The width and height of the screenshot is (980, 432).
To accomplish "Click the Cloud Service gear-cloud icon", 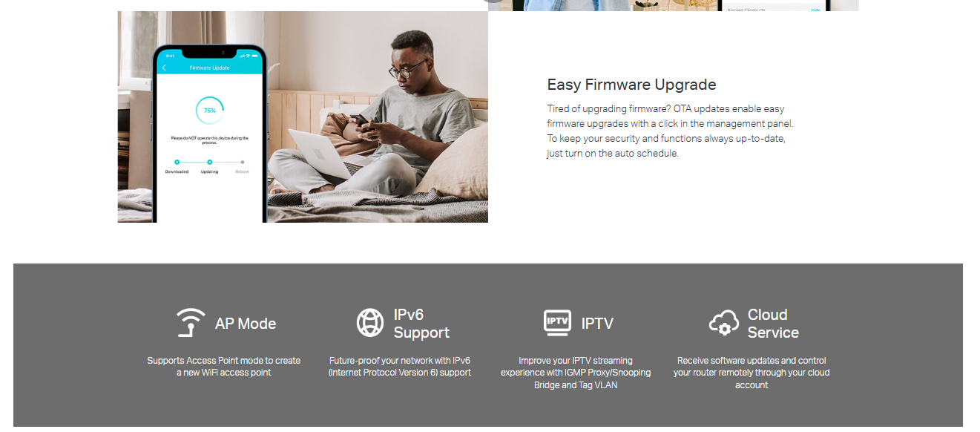I will [x=724, y=323].
